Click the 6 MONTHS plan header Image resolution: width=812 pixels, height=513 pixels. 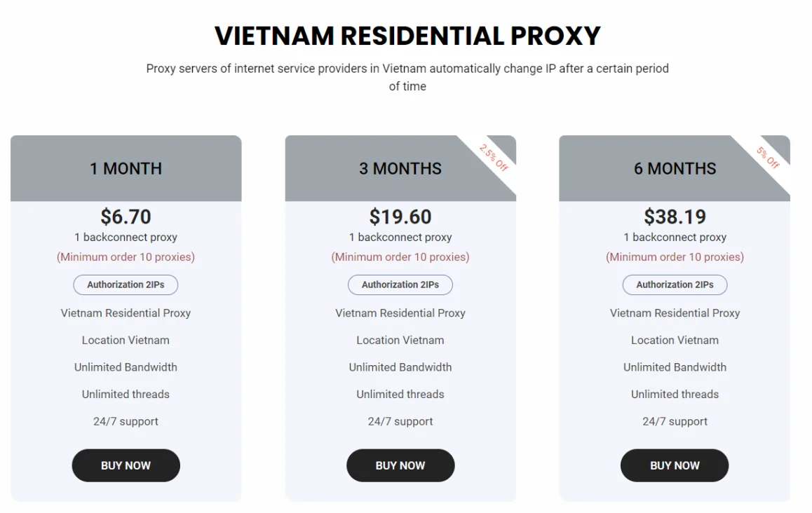click(675, 168)
